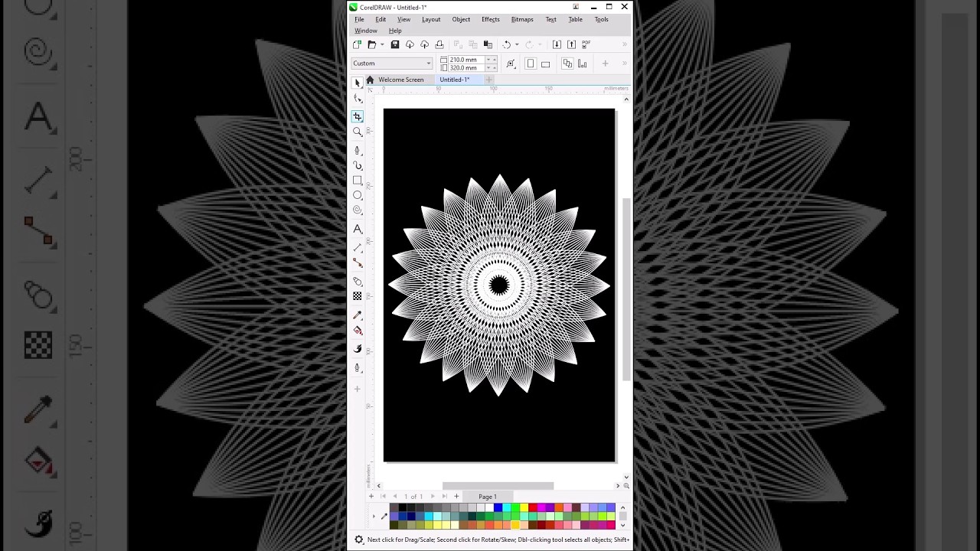
Task: Click the Paste icon in toolbar
Action: [488, 45]
